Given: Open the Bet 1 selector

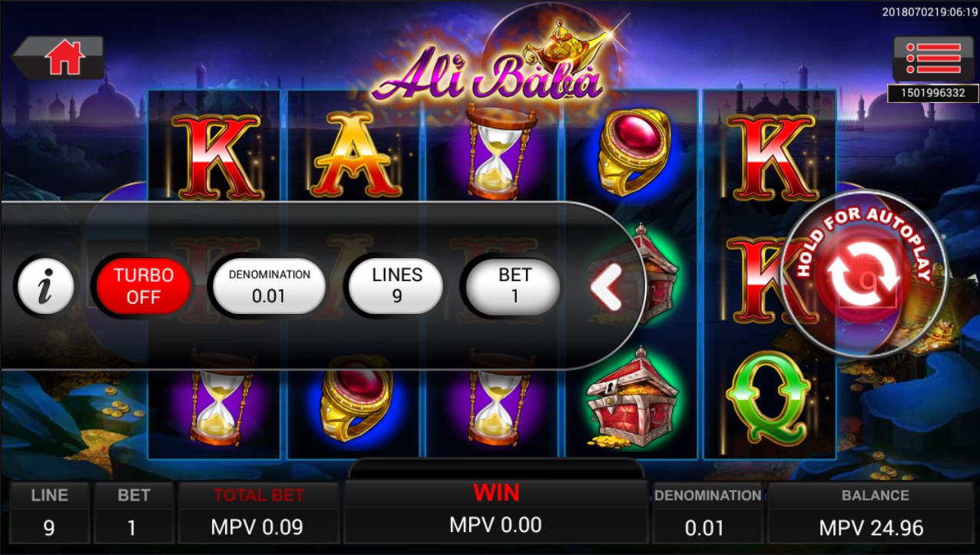Looking at the screenshot, I should click(515, 286).
